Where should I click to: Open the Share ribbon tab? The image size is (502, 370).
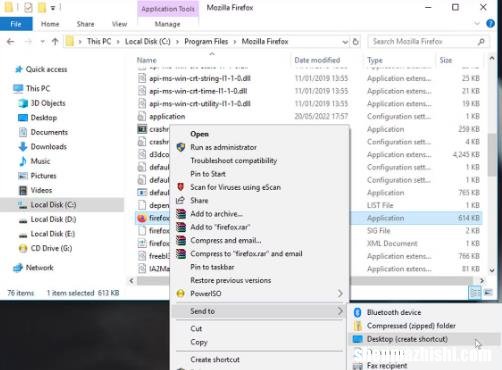pos(85,24)
